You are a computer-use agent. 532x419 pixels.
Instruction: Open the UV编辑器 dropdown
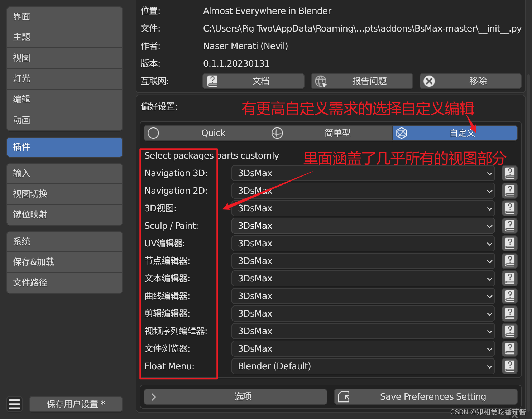[363, 243]
